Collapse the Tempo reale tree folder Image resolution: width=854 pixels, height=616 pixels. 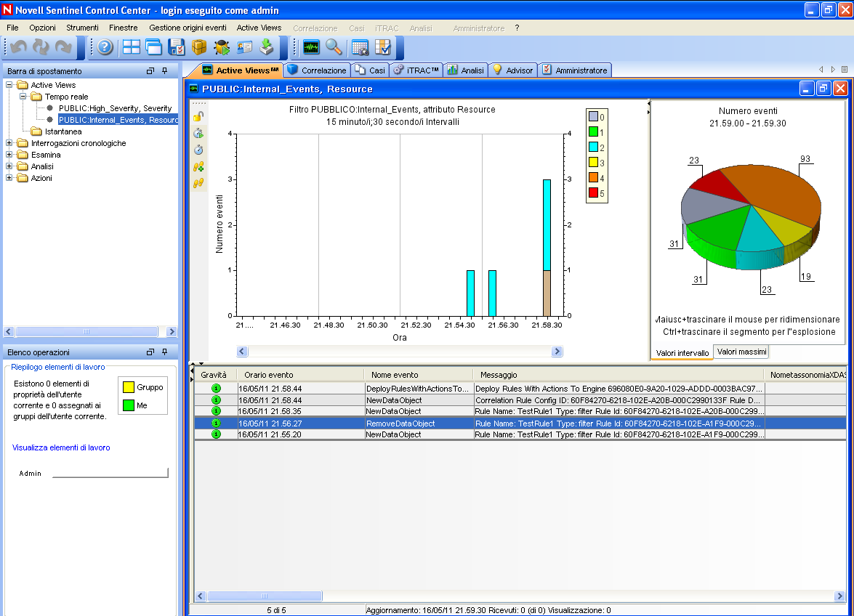[x=23, y=97]
